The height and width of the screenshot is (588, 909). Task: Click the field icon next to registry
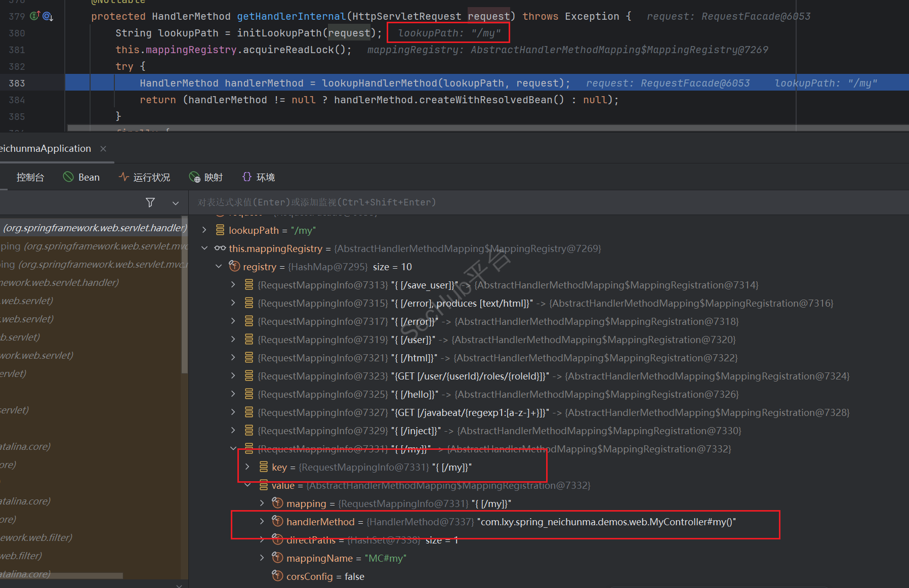click(234, 266)
